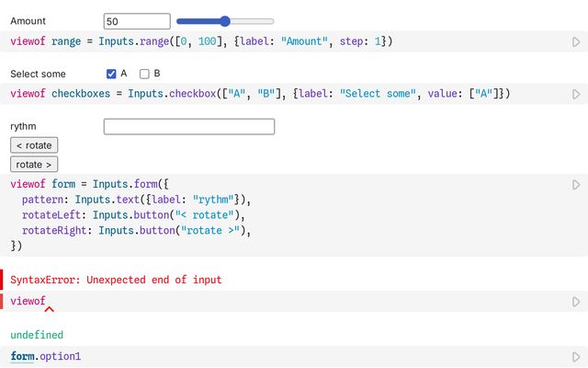The width and height of the screenshot is (588, 368).
Task: Focus the Amount number field showing 50
Action: (136, 20)
